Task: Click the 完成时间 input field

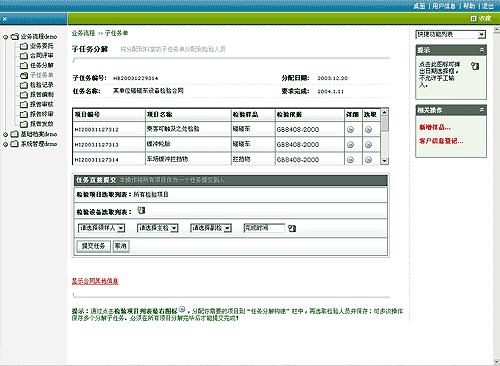Action: 264,228
